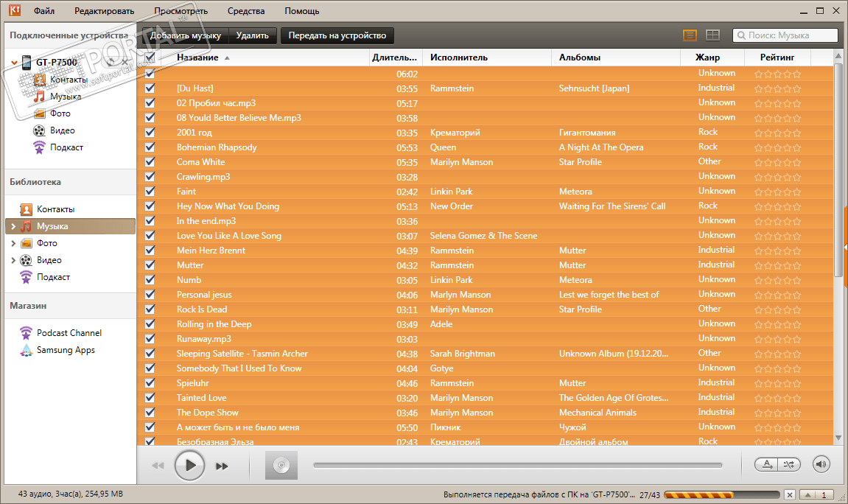848x504 pixels.
Task: Open library Подкаст icon
Action: pos(26,277)
